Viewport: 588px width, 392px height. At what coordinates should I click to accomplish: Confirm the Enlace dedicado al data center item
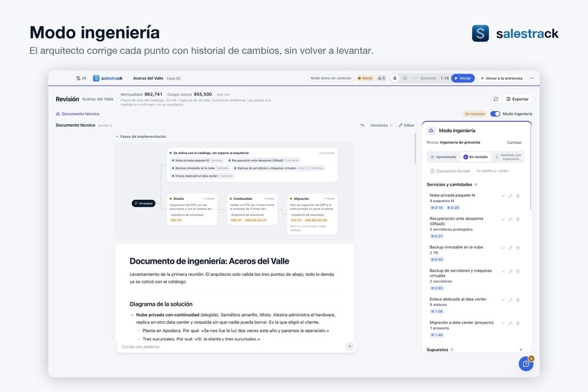click(x=503, y=300)
